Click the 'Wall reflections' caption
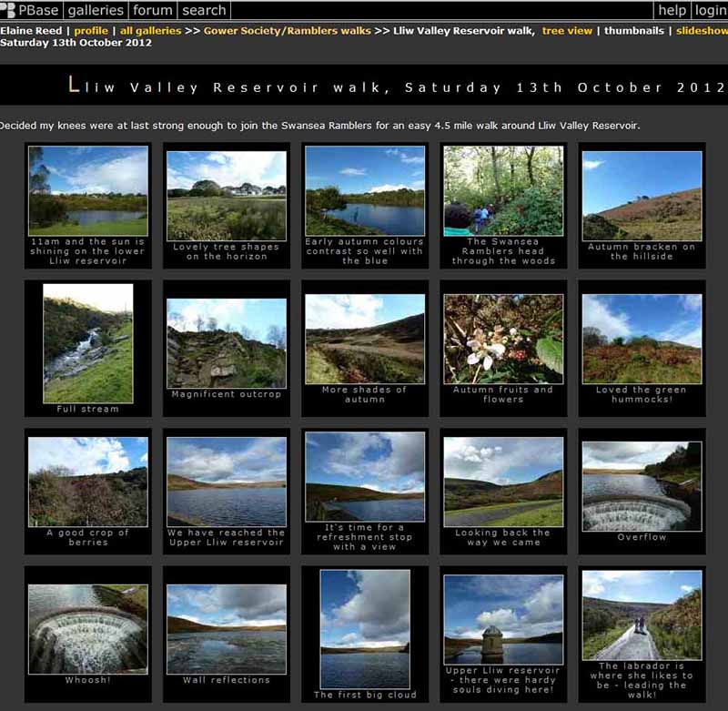Screen dimensions: 728x711 [x=227, y=680]
